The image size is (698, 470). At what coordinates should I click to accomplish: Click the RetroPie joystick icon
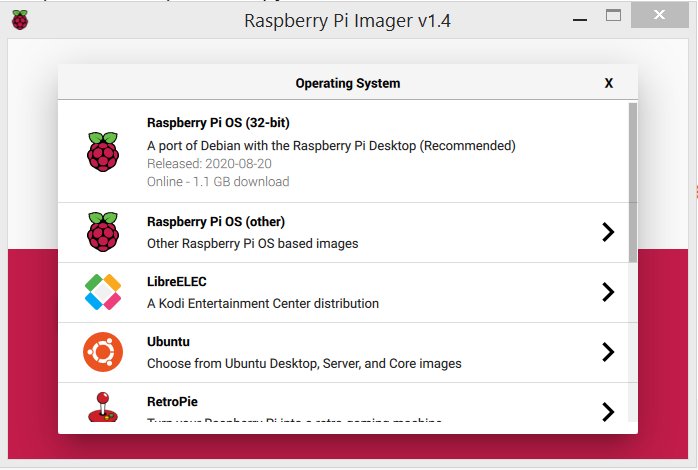(103, 406)
